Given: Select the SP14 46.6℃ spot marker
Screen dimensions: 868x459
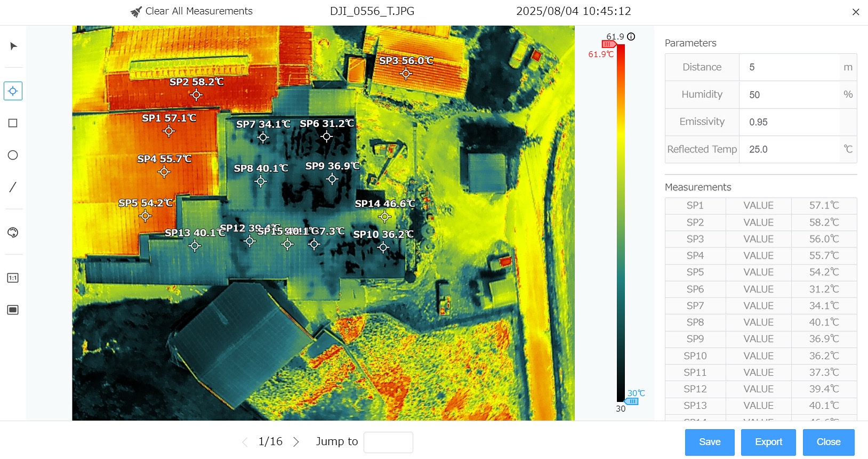Looking at the screenshot, I should [384, 216].
